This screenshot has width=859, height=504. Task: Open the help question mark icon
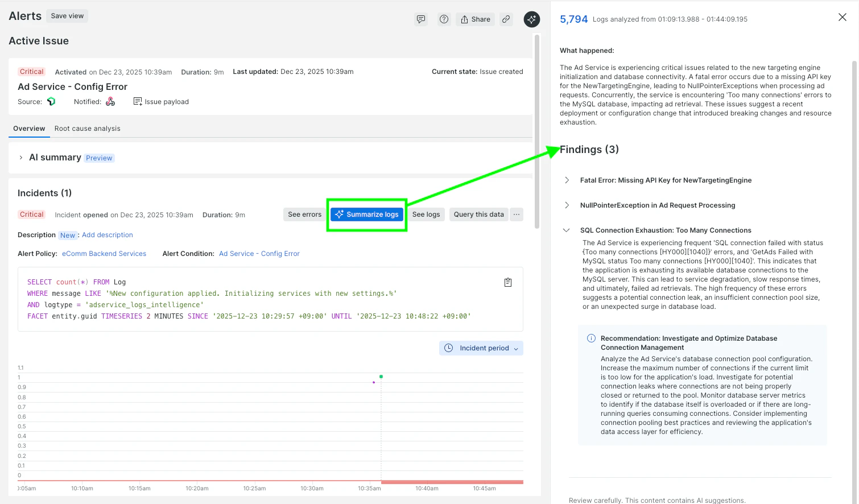(x=444, y=19)
